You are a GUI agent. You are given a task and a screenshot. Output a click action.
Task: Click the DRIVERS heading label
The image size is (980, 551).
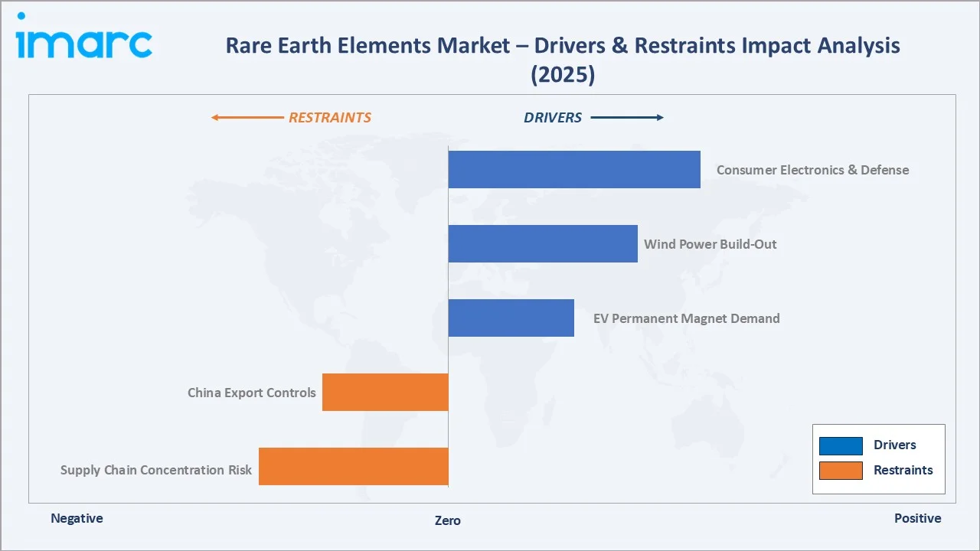point(553,118)
